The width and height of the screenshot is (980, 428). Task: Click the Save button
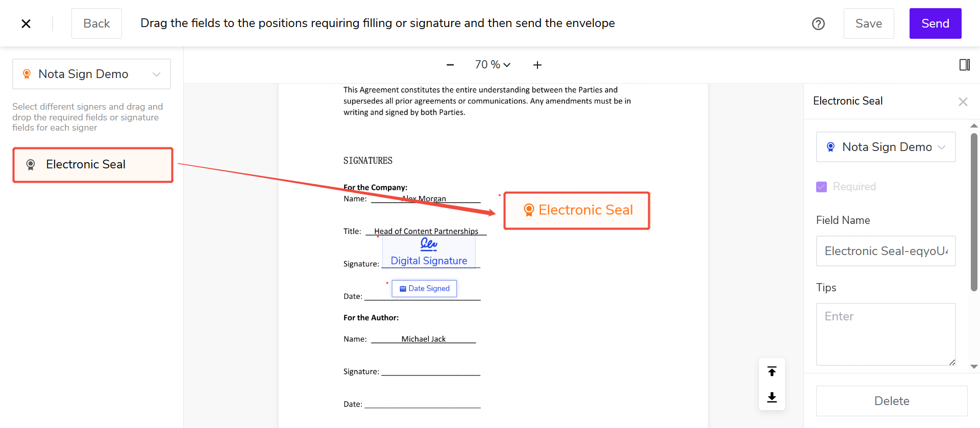(x=868, y=23)
